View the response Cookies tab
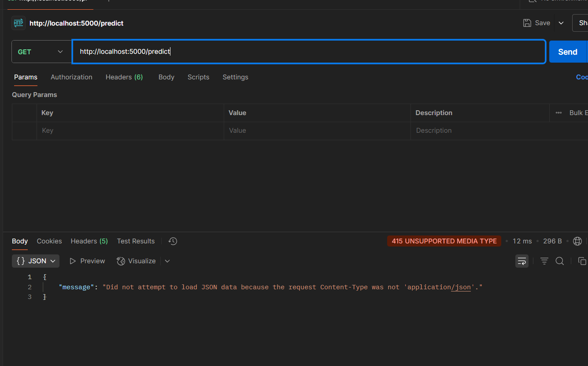 [49, 241]
